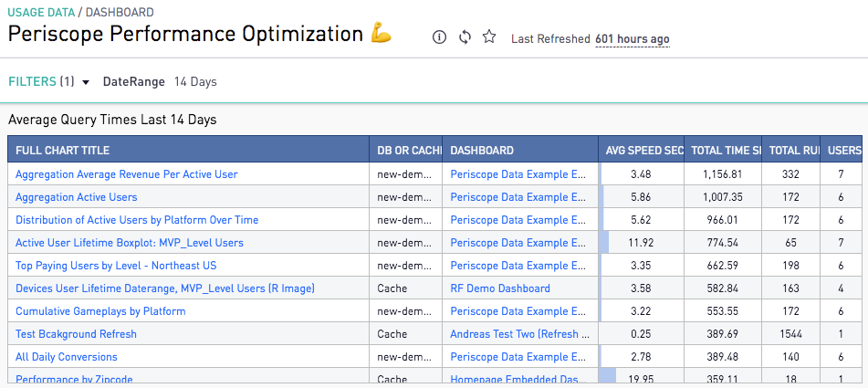Click the 'Average Query Times Last 14 Days' title
868x388 pixels.
click(x=112, y=120)
